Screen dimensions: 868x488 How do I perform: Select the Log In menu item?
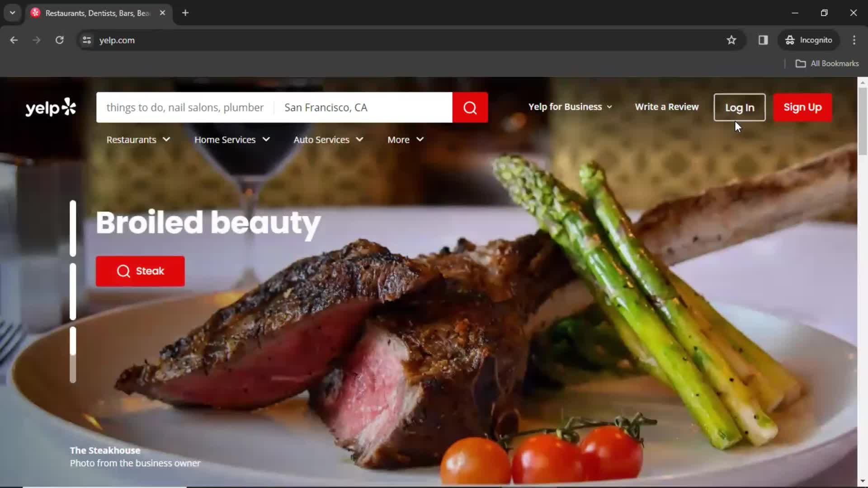(x=739, y=107)
